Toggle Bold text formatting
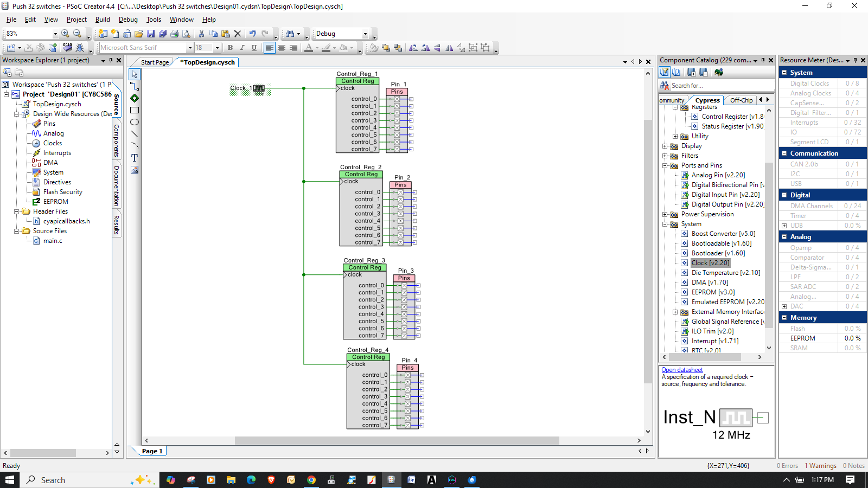Viewport: 868px width, 488px height. (230, 48)
